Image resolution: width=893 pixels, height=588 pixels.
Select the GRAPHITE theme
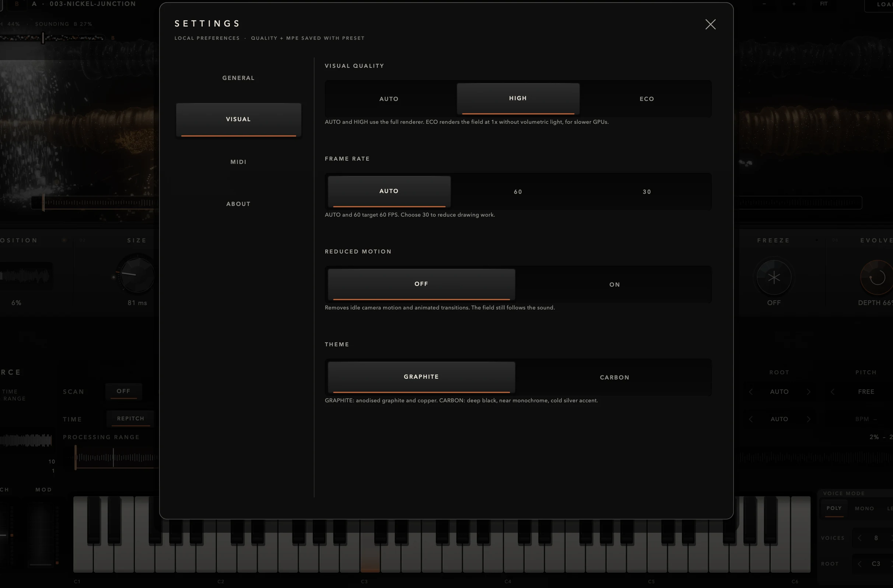pos(421,377)
